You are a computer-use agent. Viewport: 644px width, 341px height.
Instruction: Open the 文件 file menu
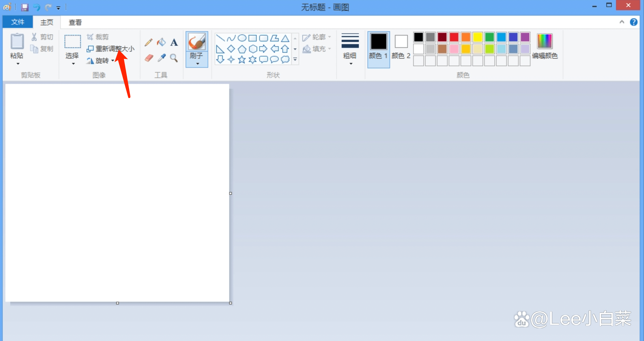point(18,22)
